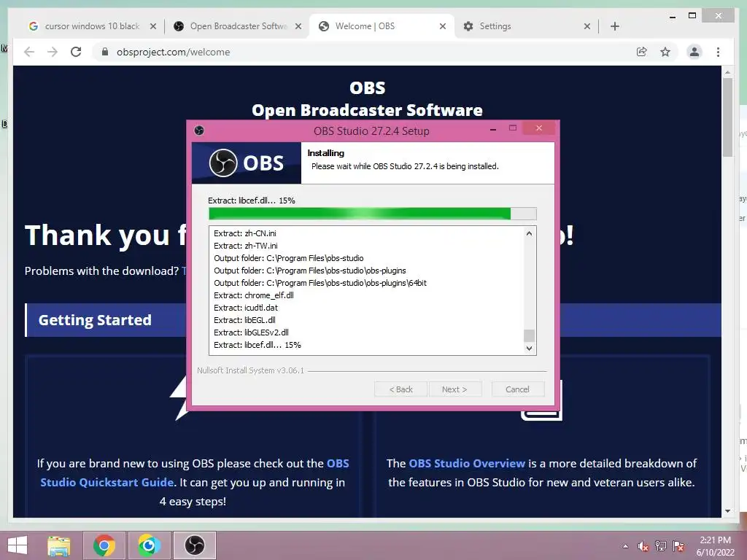This screenshot has height=560, width=747.
Task: Close the 'cursor windows 10 black' tab
Action: (x=153, y=26)
